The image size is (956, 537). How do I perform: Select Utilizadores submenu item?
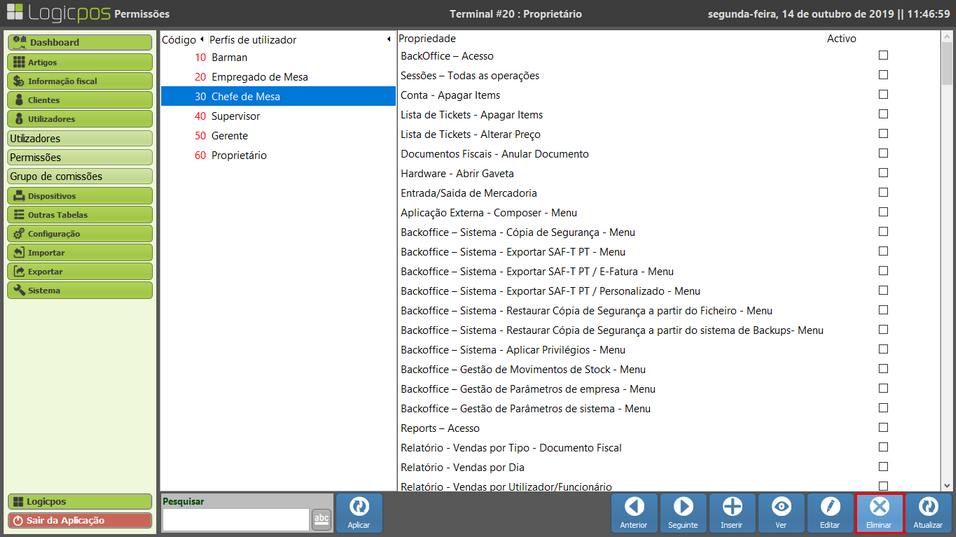(x=80, y=138)
